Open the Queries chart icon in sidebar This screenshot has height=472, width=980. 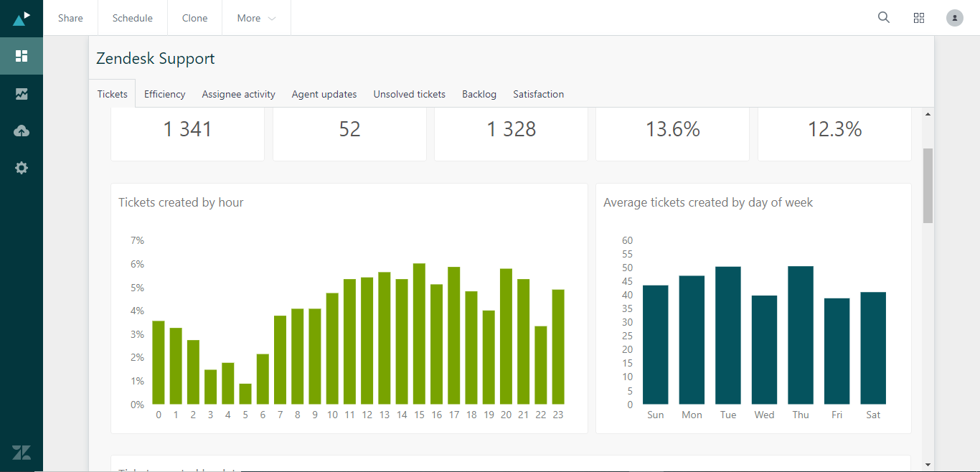pos(22,94)
